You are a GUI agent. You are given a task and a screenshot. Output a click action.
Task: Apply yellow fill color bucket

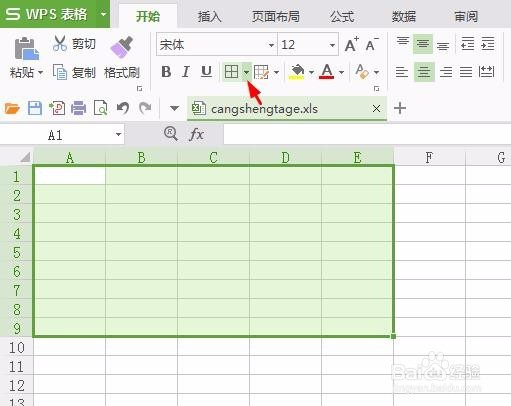[297, 72]
